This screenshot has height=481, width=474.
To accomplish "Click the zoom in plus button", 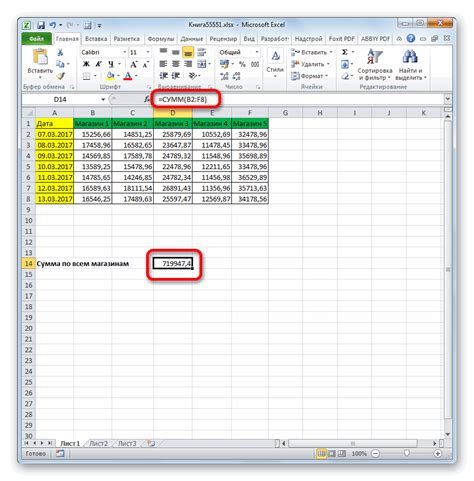I will click(438, 453).
